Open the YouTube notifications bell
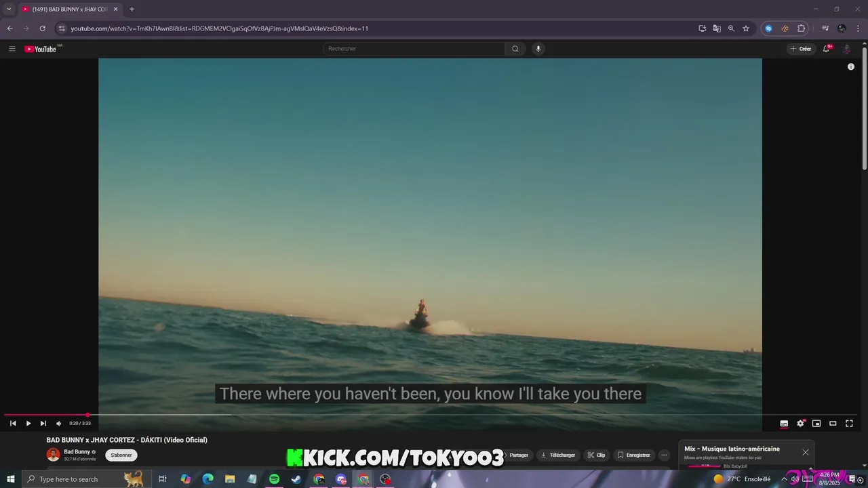Screen dimensions: 868x488 826,49
